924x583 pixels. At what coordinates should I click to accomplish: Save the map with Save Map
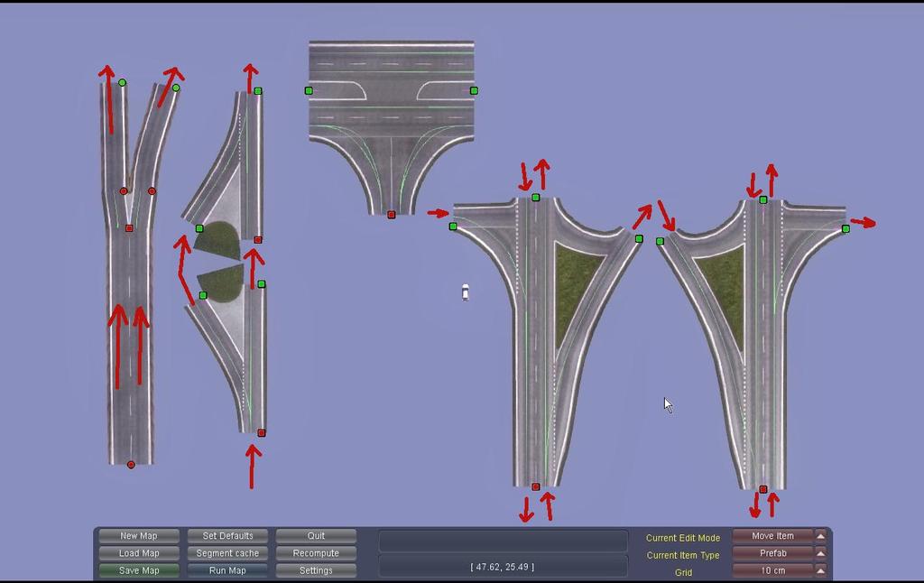coord(137,570)
